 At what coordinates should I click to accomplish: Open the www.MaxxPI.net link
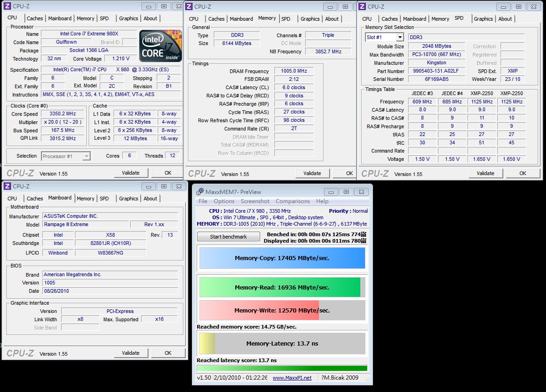tap(292, 378)
